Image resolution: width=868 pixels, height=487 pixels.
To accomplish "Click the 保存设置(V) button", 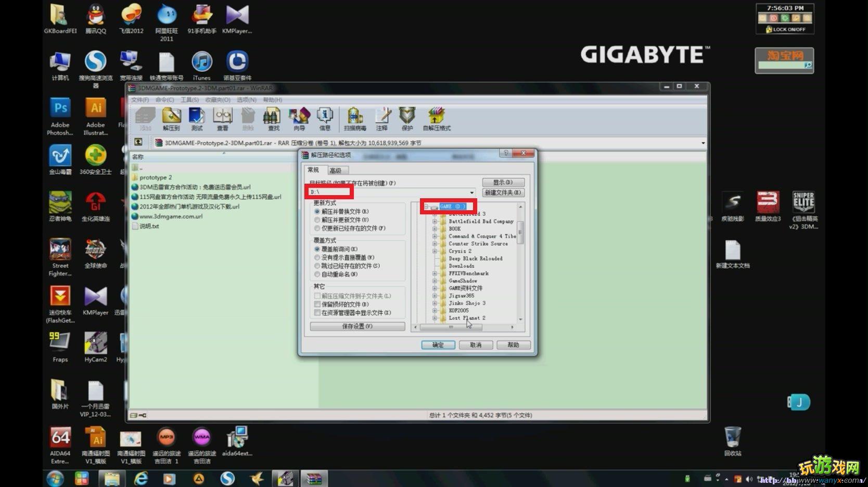I will (358, 326).
